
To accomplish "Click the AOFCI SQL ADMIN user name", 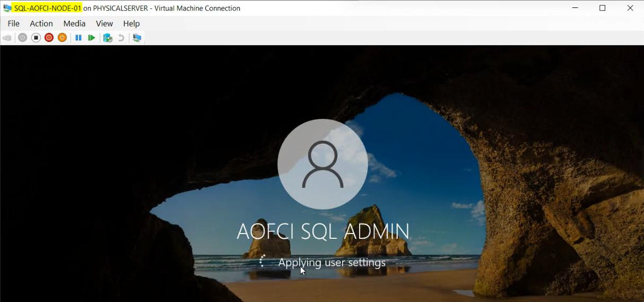I will click(x=323, y=231).
